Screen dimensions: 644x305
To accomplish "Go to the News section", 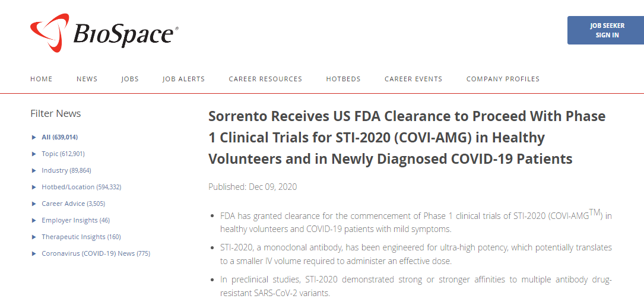I will [x=87, y=79].
